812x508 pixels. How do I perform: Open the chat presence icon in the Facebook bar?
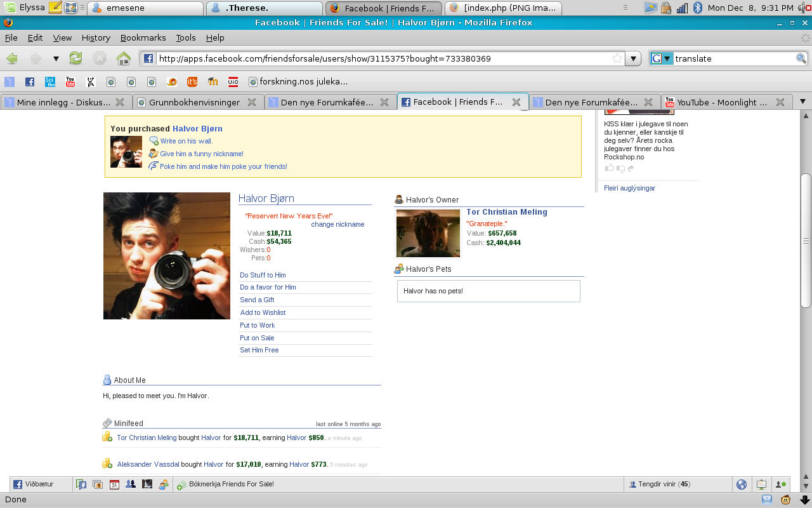(781, 484)
